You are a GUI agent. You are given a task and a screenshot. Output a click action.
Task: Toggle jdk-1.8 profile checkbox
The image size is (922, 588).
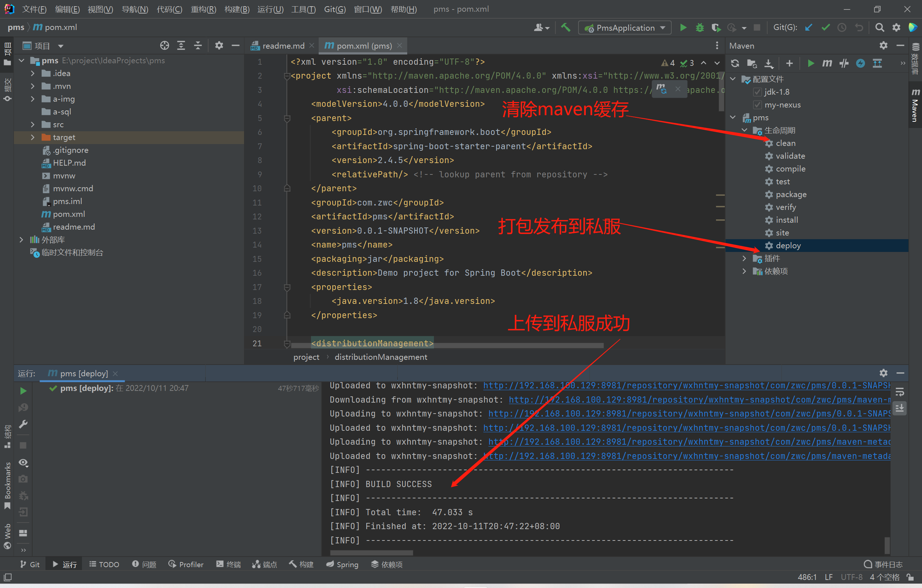(757, 92)
